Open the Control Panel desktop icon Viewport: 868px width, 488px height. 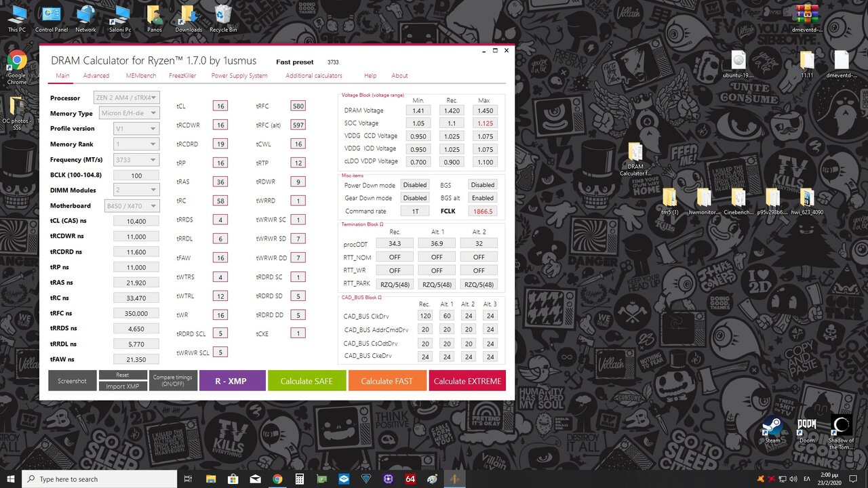point(51,15)
